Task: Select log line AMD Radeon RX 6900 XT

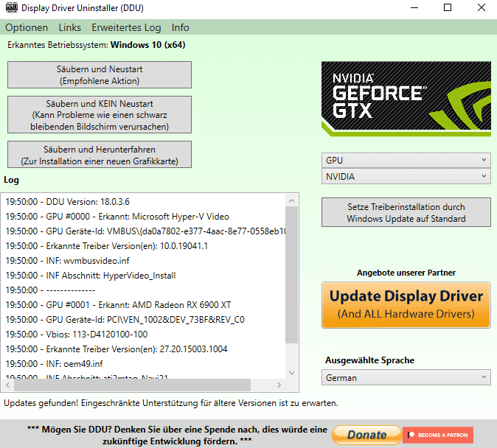Action: tap(118, 305)
